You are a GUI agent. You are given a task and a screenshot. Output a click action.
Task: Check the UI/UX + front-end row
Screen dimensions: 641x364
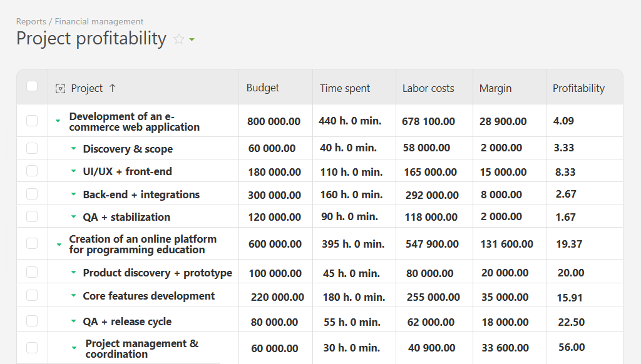(x=31, y=170)
